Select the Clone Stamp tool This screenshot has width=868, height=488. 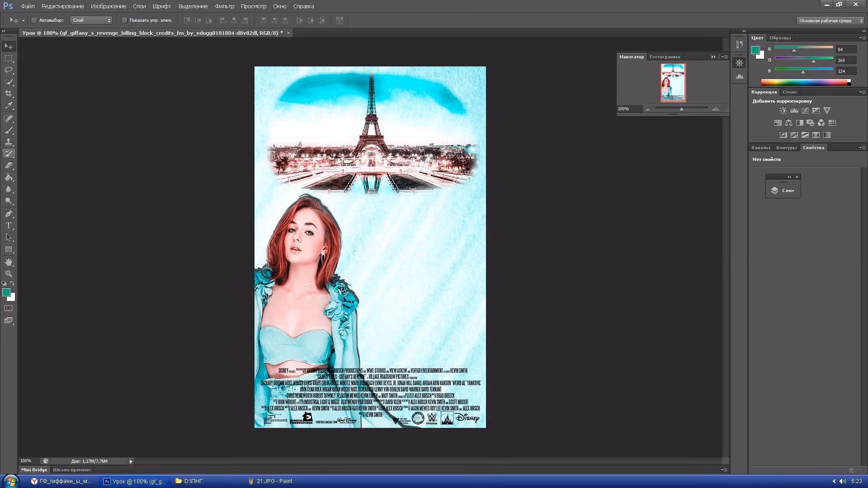[x=9, y=142]
